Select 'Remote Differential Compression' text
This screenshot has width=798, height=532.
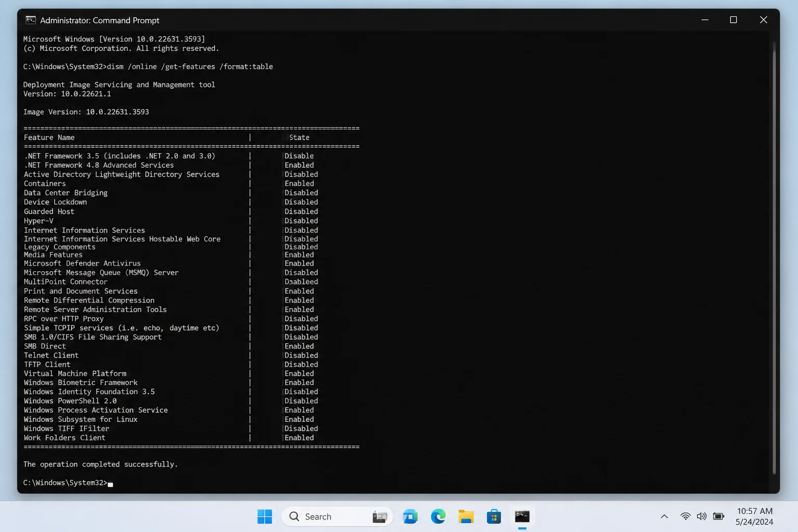click(x=89, y=300)
